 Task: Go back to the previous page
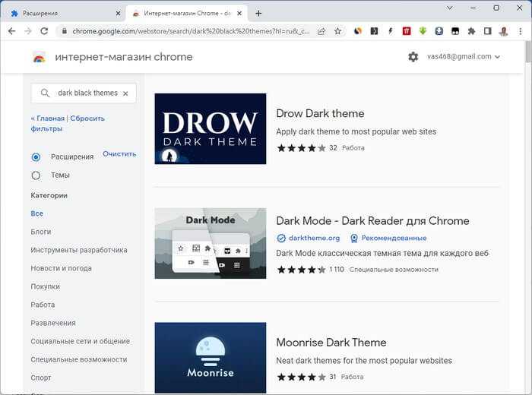point(11,31)
